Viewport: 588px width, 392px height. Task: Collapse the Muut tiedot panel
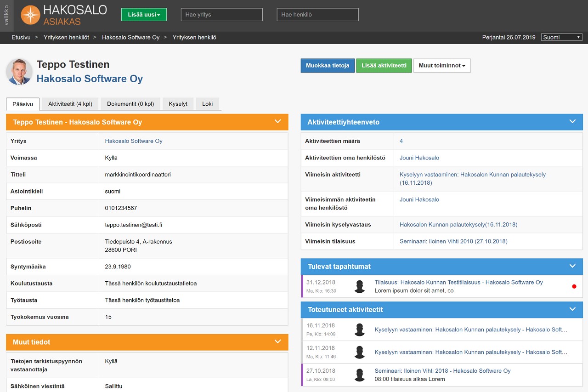[x=277, y=342]
